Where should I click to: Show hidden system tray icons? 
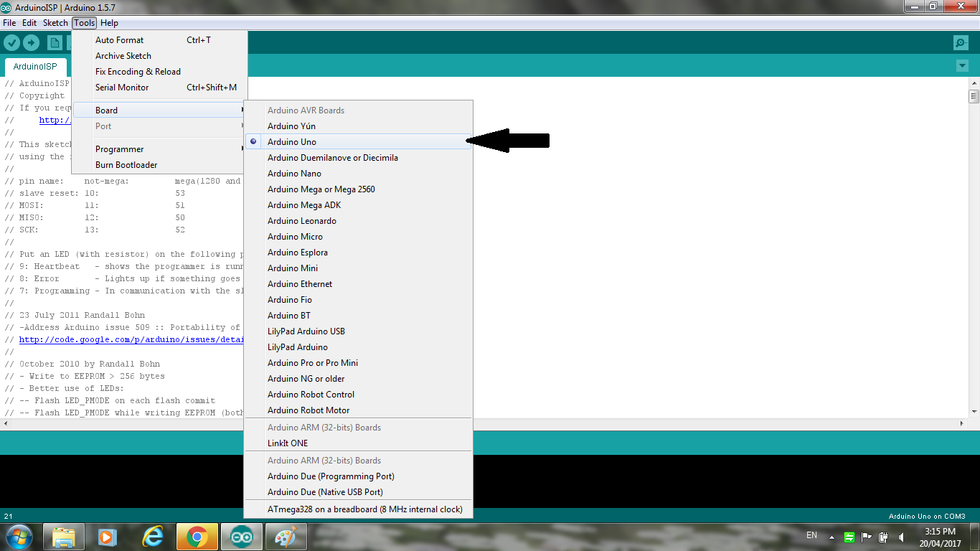pos(831,537)
